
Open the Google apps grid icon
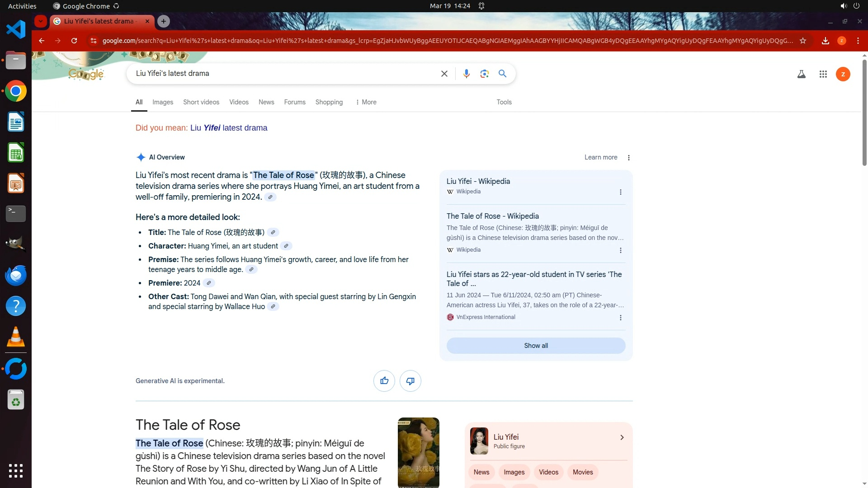(823, 74)
